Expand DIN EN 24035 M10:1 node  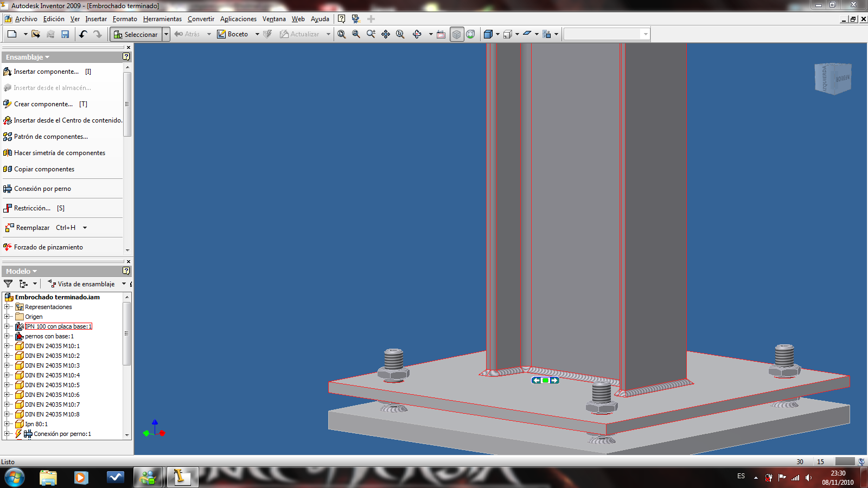pyautogui.click(x=7, y=346)
